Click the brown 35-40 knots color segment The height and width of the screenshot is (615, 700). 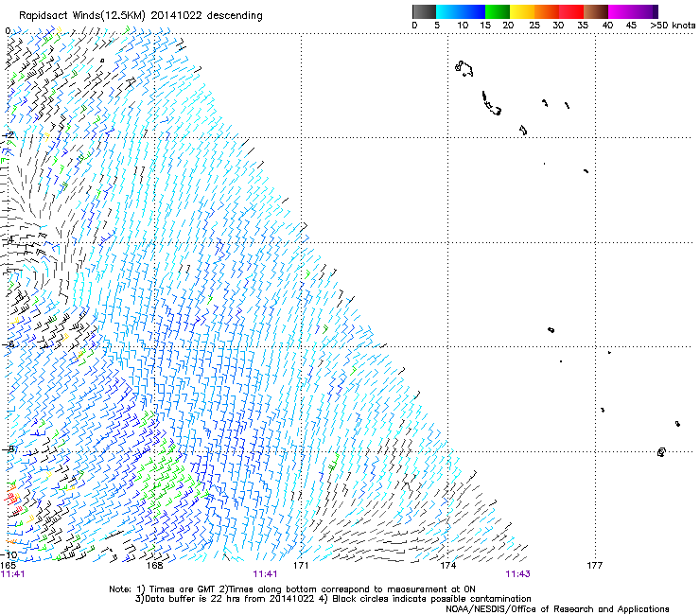click(596, 11)
